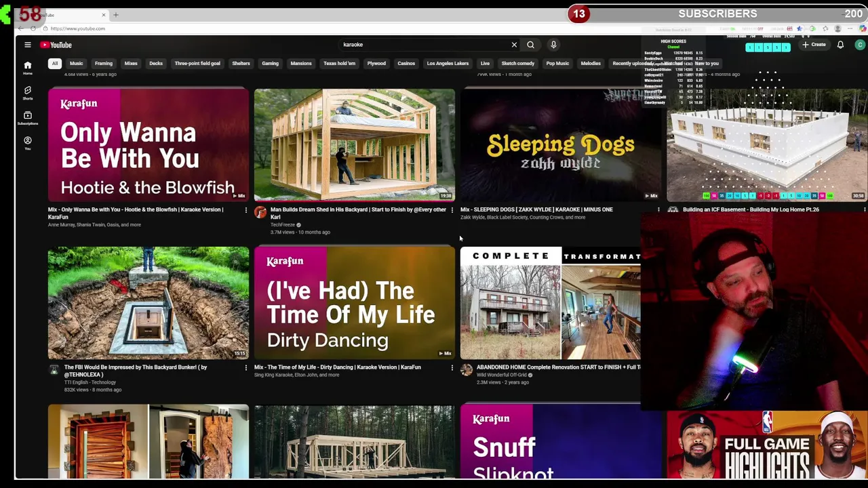The width and height of the screenshot is (868, 488).
Task: Click Abandoned Home Complete Renovation title
Action: (558, 367)
